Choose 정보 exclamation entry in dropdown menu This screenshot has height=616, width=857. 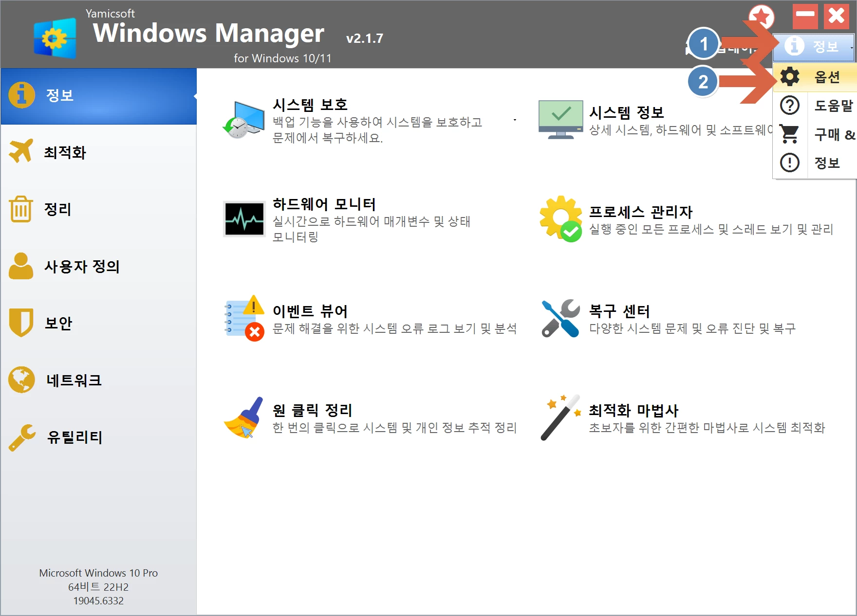tap(815, 163)
